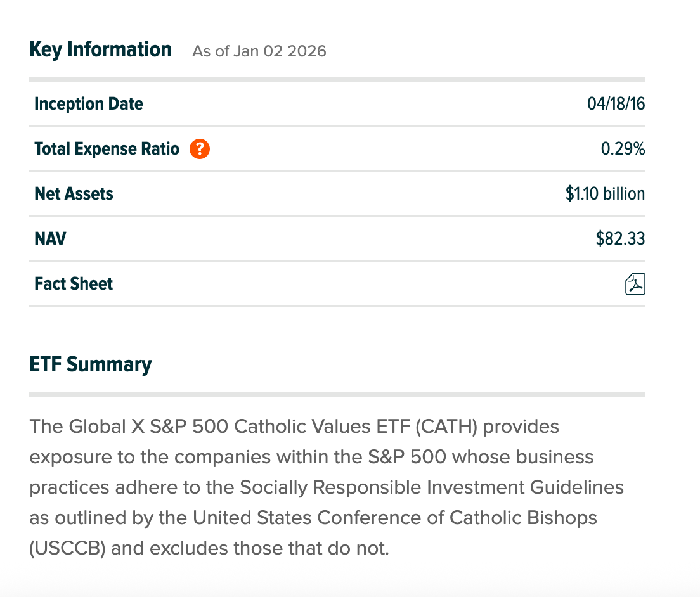Select the Key Information heading

tap(100, 49)
